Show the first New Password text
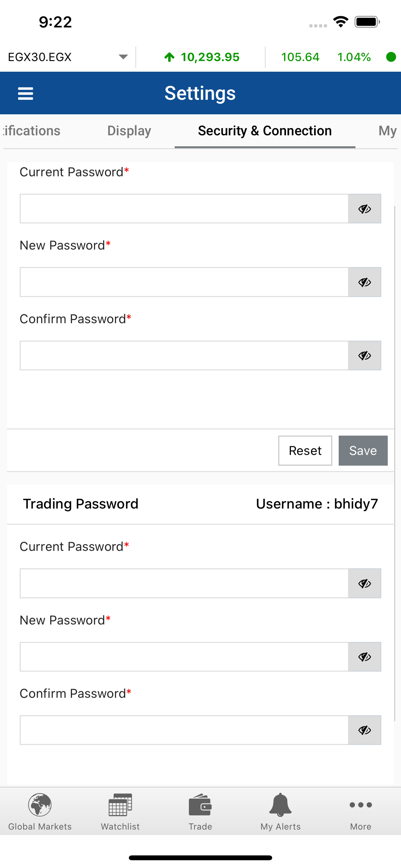This screenshot has height=868, width=401. (365, 282)
